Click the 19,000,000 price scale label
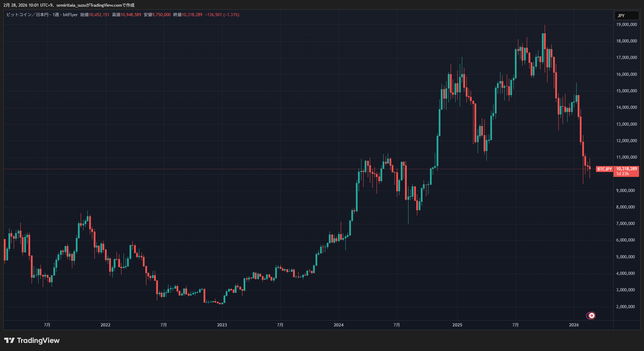644x351 pixels. tap(626, 25)
